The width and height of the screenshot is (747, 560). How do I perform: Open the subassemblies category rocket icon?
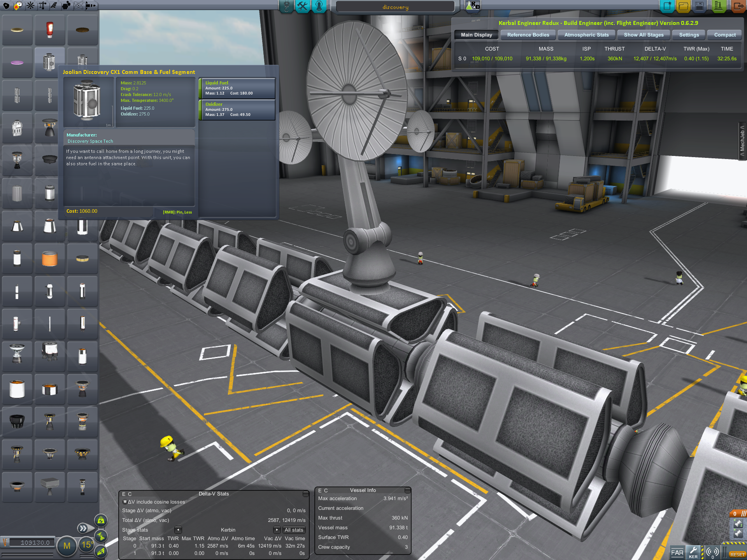pos(90,5)
